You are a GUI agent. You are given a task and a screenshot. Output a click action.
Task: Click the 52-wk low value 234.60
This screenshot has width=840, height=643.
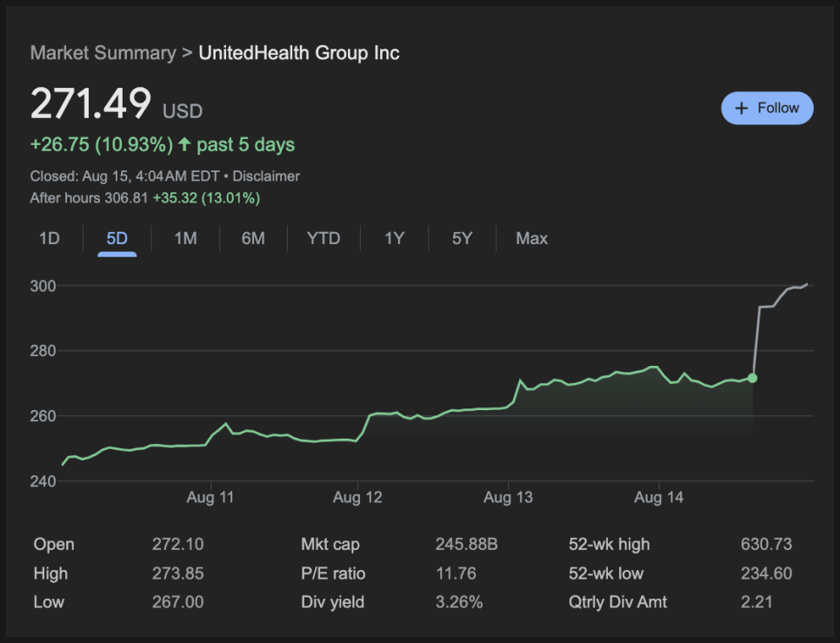pos(766,573)
